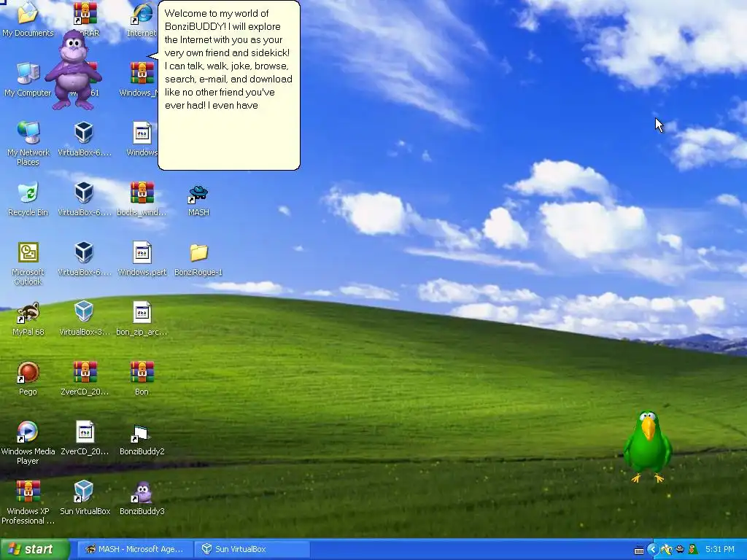Select the MASH desktop shortcut
Viewport: 747px width, 560px height.
pyautogui.click(x=198, y=200)
